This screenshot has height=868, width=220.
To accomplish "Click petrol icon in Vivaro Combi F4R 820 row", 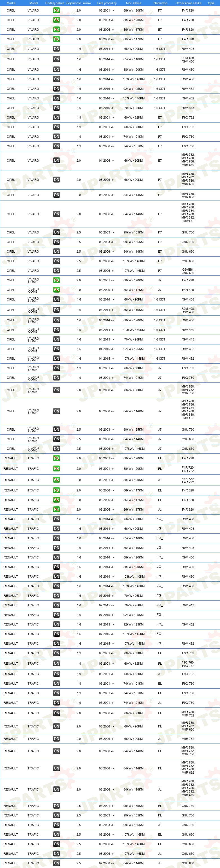I will click(57, 290).
